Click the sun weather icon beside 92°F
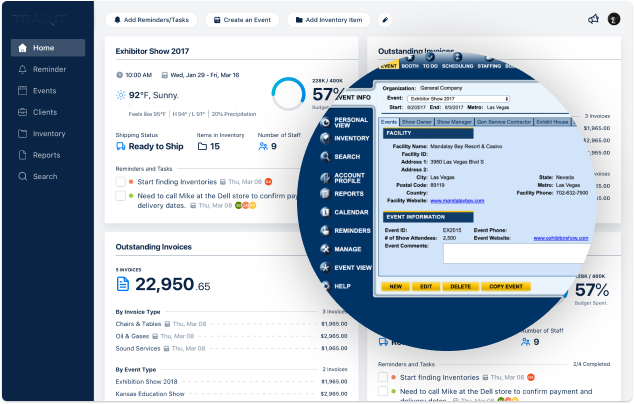The height and width of the screenshot is (404, 634). [x=120, y=95]
